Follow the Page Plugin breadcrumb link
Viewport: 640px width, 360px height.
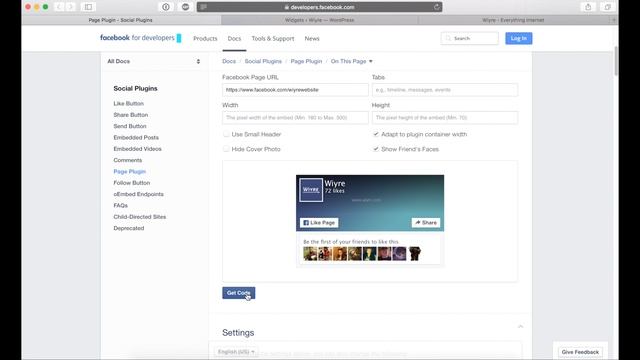click(x=306, y=61)
